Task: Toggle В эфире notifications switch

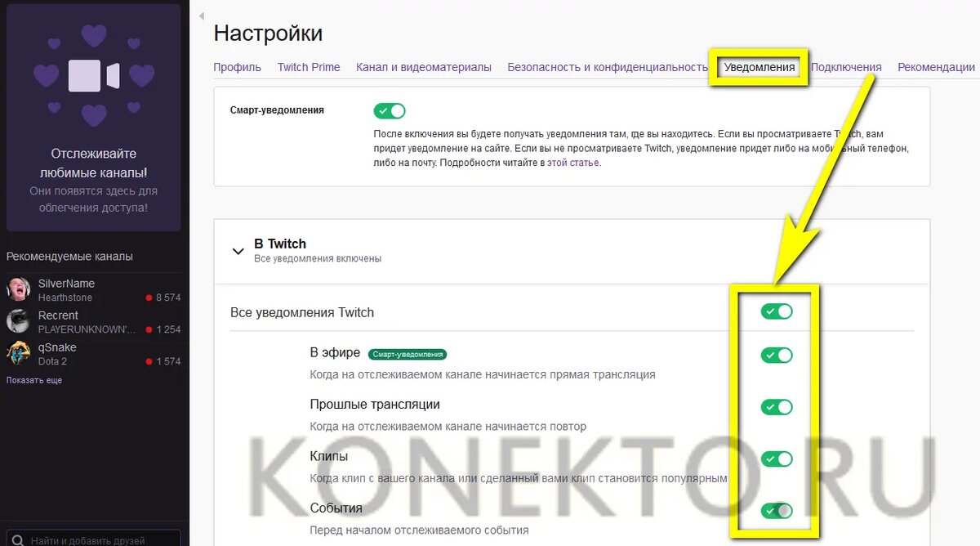Action: [x=777, y=355]
